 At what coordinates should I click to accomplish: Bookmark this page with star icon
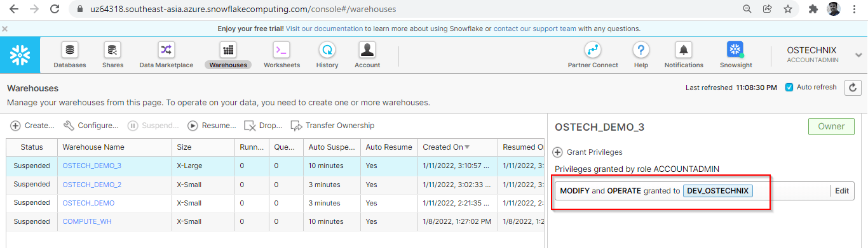click(x=788, y=9)
